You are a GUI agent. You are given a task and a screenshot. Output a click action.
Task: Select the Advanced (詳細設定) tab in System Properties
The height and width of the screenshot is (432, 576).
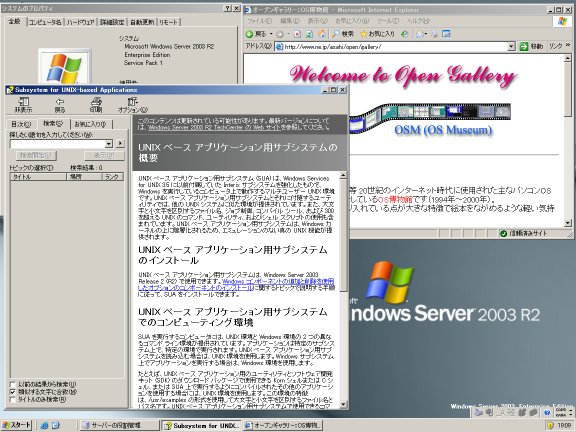(x=112, y=22)
